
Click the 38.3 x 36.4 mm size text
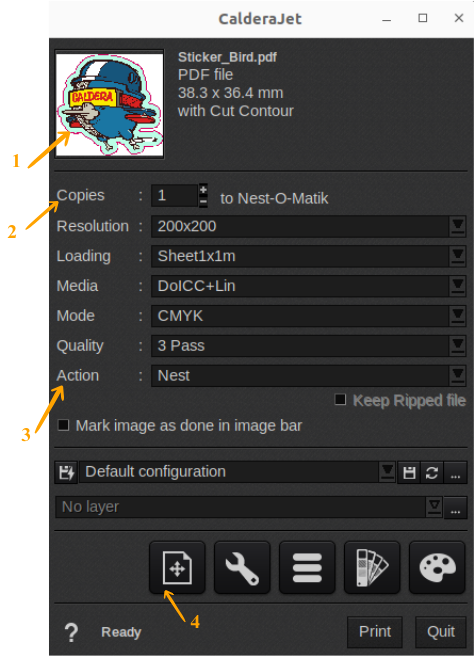click(231, 93)
